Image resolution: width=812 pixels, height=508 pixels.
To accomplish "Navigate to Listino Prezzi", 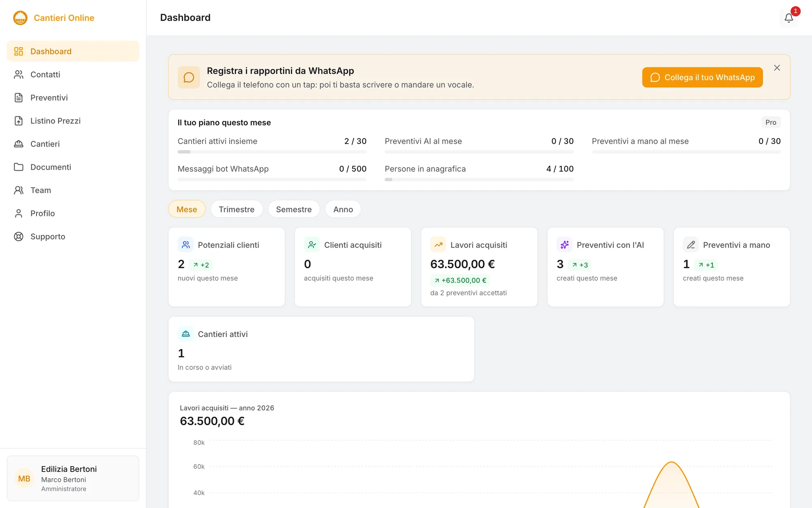I will coord(73,121).
